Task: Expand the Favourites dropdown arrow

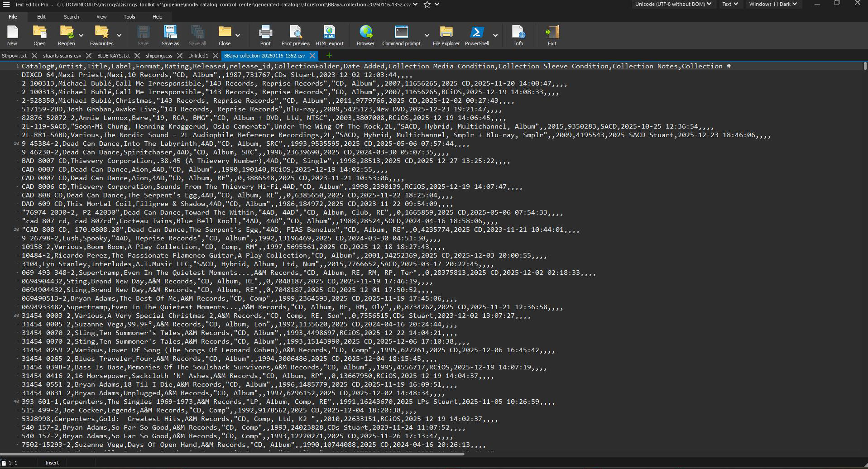Action: point(119,35)
